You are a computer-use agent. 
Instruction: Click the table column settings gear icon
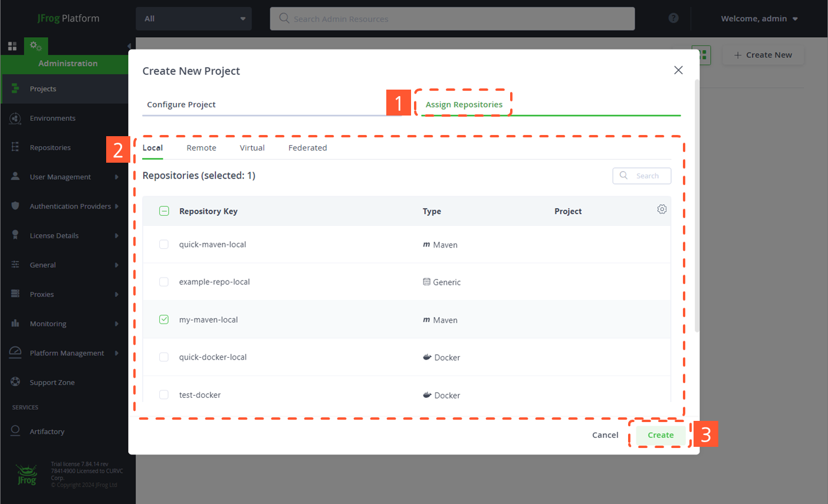tap(662, 209)
